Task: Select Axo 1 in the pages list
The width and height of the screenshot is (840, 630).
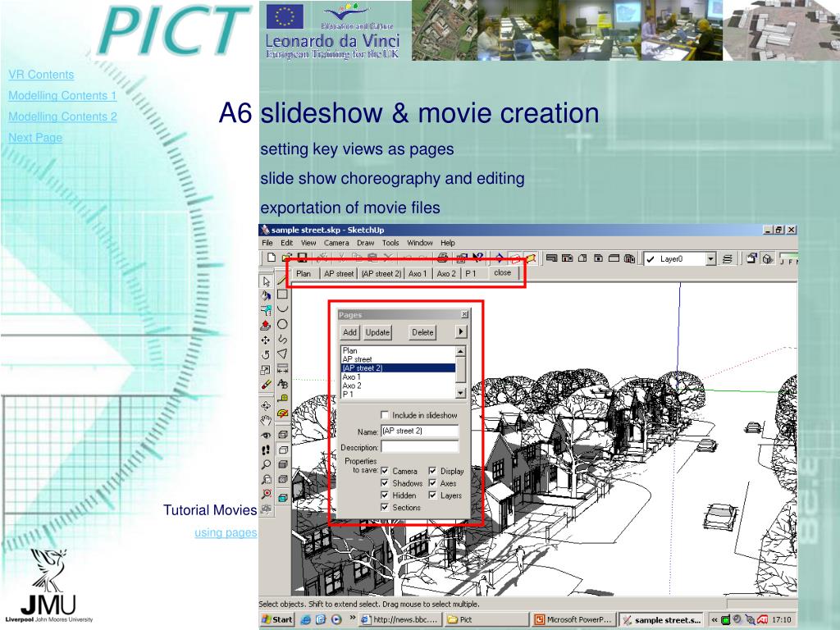Action: 398,377
